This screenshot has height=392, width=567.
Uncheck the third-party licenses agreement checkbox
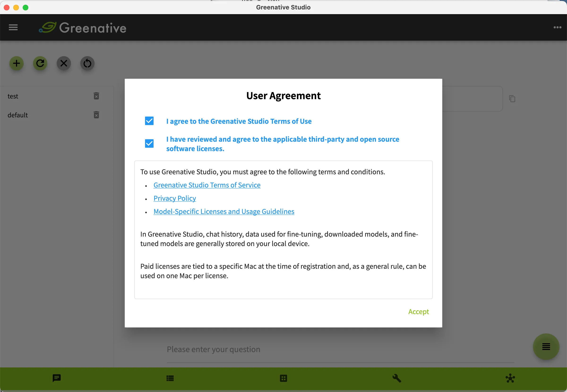tap(149, 143)
